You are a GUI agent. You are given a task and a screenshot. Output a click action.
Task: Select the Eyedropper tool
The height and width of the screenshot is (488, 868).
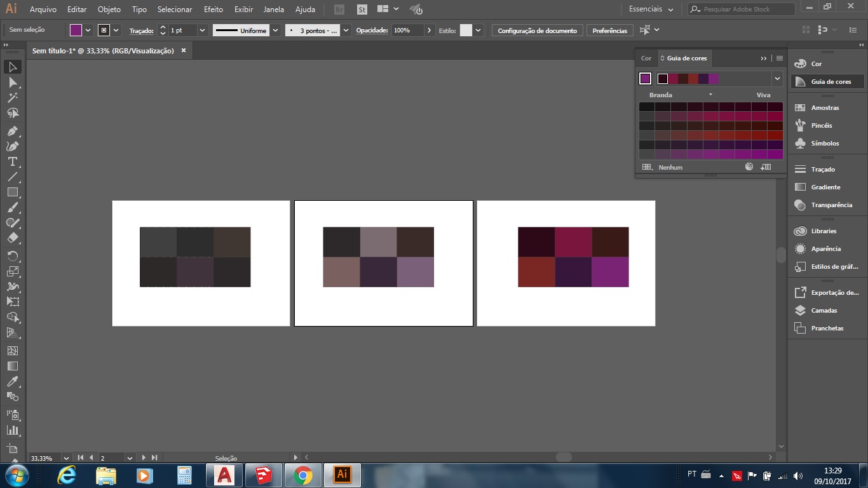[12, 381]
